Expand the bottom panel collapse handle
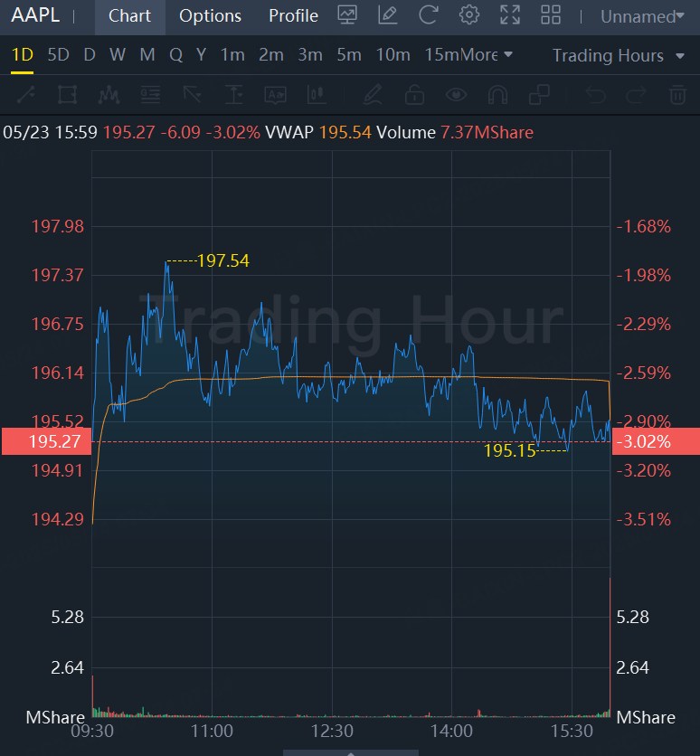Viewport: 700px width, 756px height. click(351, 752)
